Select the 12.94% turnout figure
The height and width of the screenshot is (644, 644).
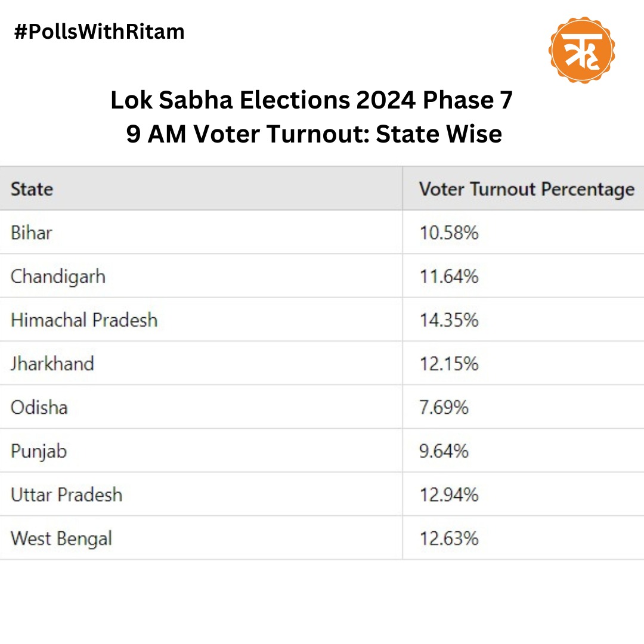click(x=449, y=495)
